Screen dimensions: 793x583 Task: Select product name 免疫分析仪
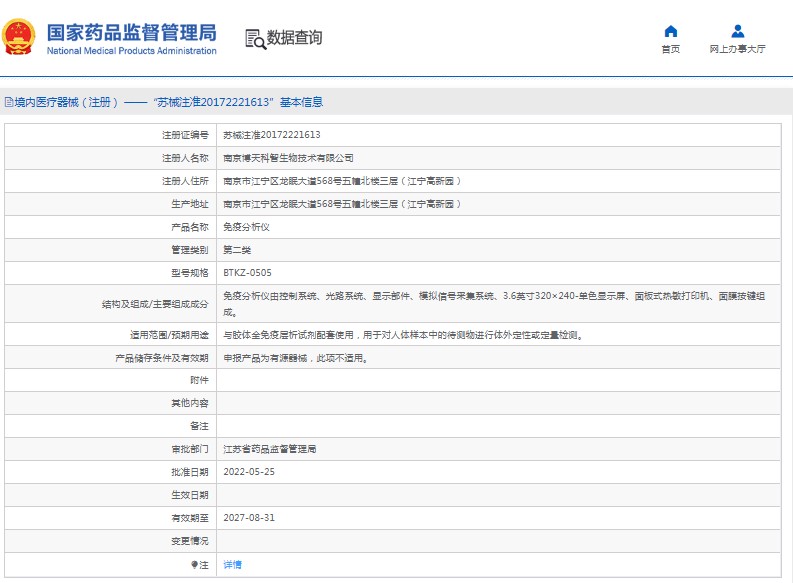pos(246,227)
